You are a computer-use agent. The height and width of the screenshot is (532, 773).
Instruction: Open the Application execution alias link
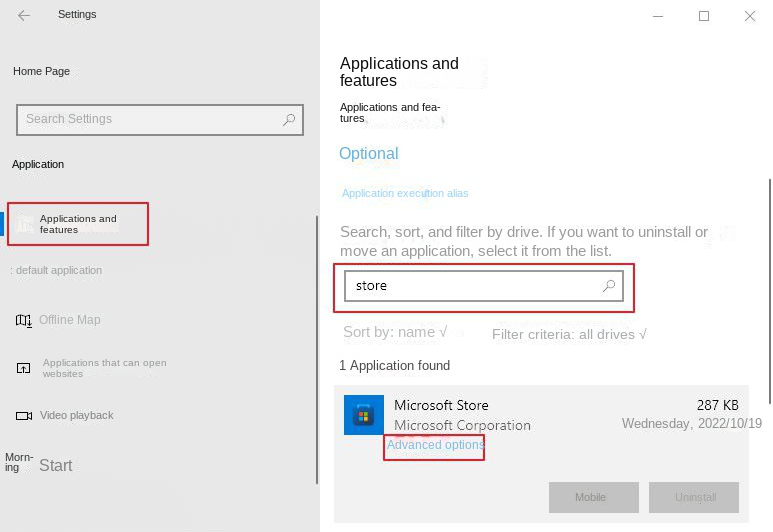pos(405,193)
